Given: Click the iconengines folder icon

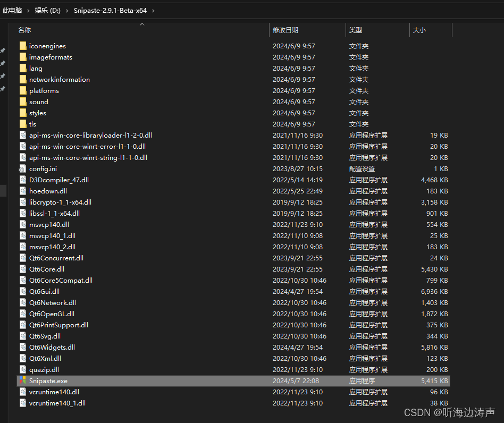Looking at the screenshot, I should tap(23, 46).
